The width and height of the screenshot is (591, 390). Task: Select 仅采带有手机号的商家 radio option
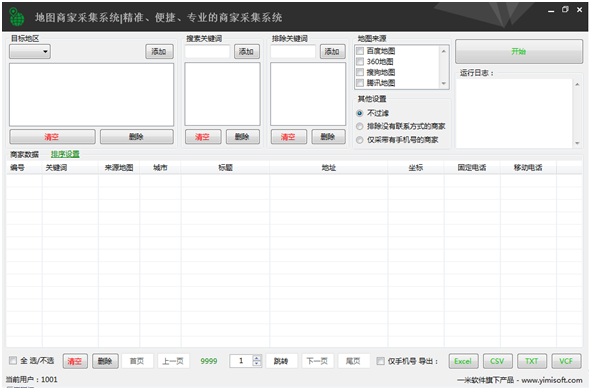360,140
